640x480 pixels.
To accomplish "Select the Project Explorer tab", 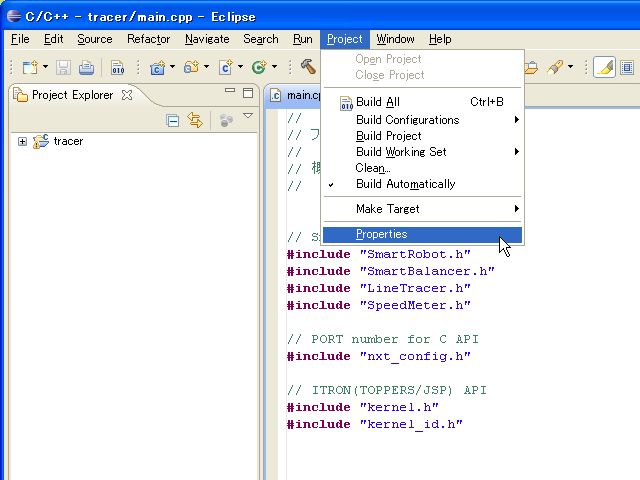I will click(72, 95).
